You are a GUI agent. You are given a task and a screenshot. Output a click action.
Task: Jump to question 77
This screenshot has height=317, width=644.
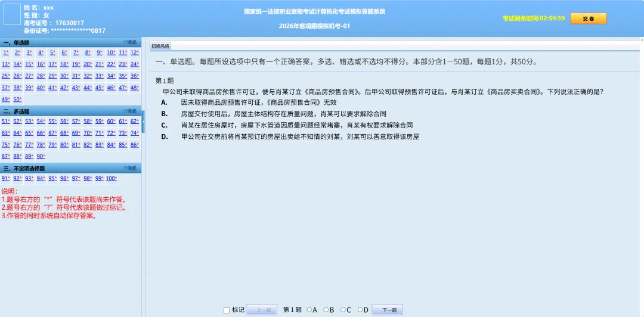[x=29, y=145]
